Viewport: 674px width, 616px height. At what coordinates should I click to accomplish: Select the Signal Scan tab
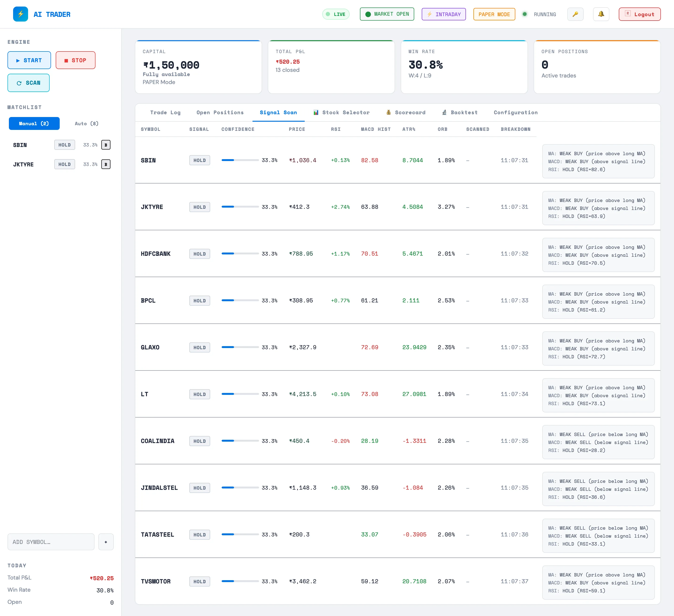(278, 112)
